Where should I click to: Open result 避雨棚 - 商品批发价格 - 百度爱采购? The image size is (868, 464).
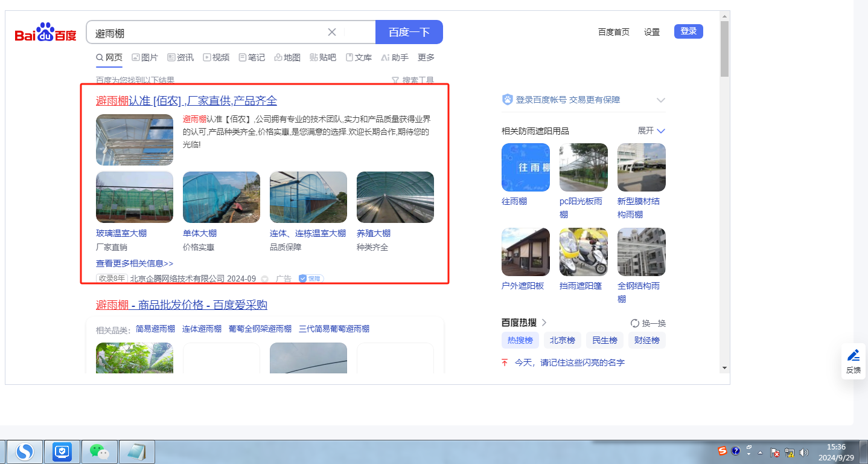[182, 304]
